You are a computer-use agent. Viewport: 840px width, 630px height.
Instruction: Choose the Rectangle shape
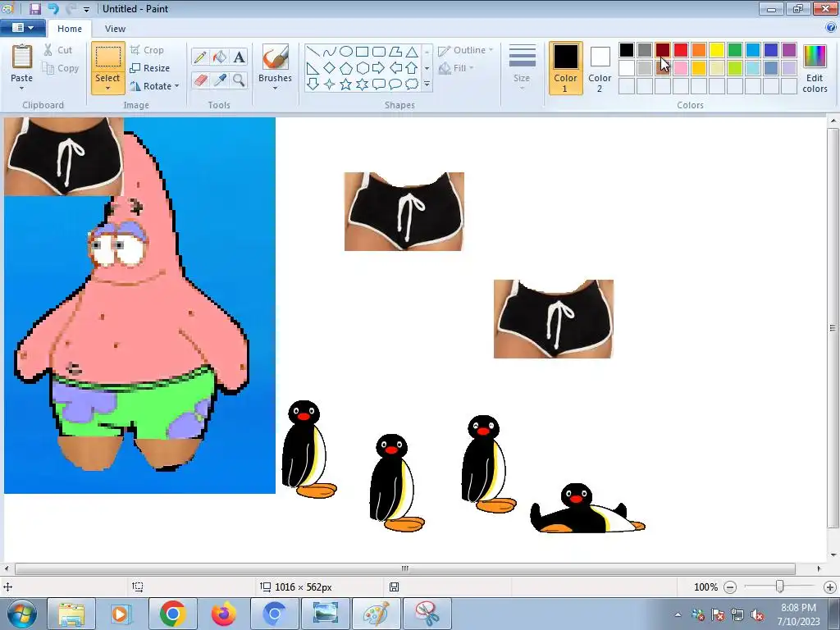[x=362, y=52]
